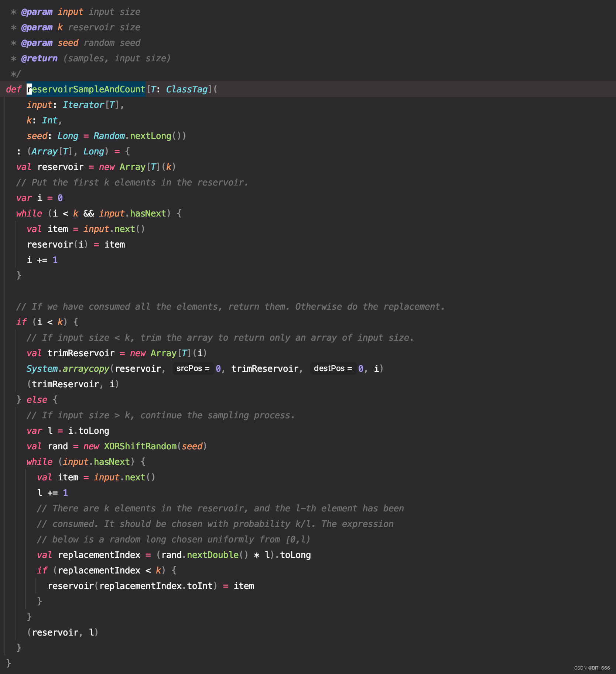Viewport: 616px width, 674px height.
Task: Click 'reservoir(i) = item' assignment
Action: [x=76, y=245]
